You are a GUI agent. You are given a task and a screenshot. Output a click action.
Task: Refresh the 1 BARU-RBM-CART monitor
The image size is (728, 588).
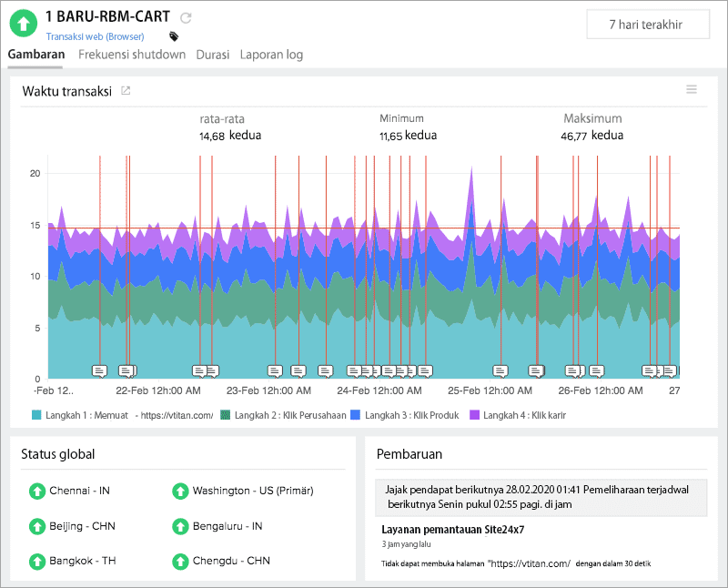186,18
